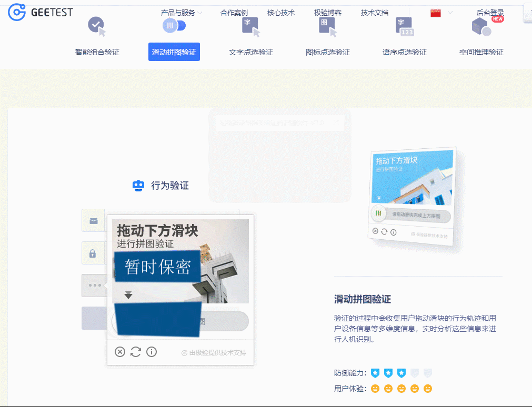Image resolution: width=532 pixels, height=407 pixels.
Task: Click the three-dots verification button
Action: click(95, 286)
